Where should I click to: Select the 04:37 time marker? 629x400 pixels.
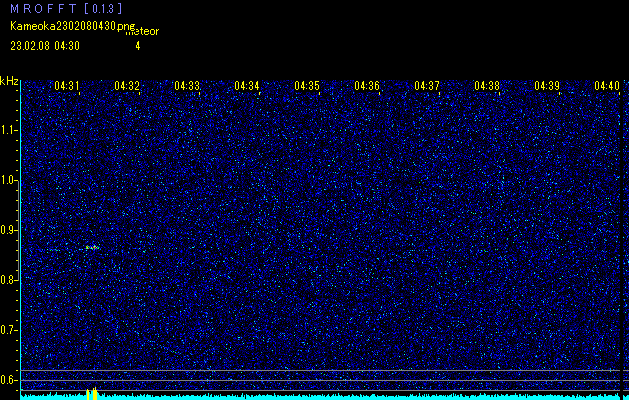(427, 85)
